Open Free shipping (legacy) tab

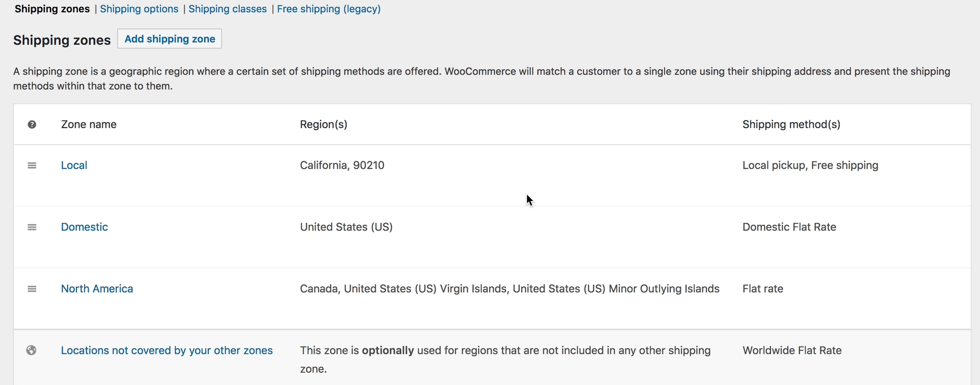[329, 9]
